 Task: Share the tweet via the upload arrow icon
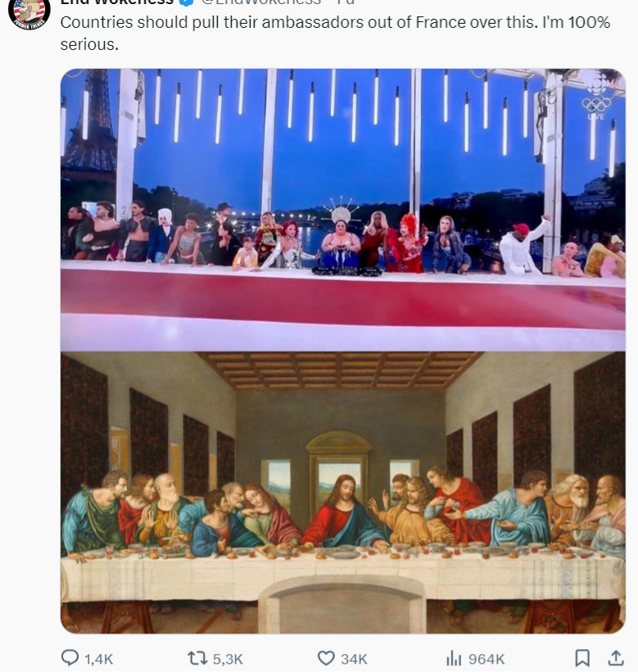(x=615, y=657)
